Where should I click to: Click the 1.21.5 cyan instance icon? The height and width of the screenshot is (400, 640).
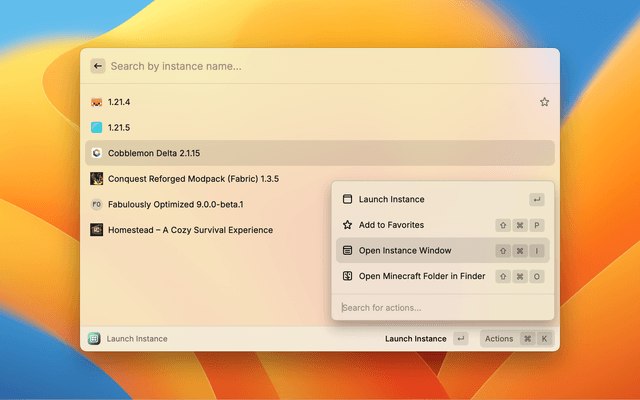point(96,128)
